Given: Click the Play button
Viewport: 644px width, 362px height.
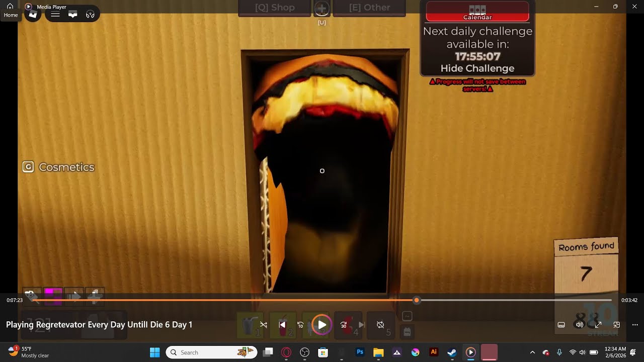Looking at the screenshot, I should pyautogui.click(x=322, y=325).
